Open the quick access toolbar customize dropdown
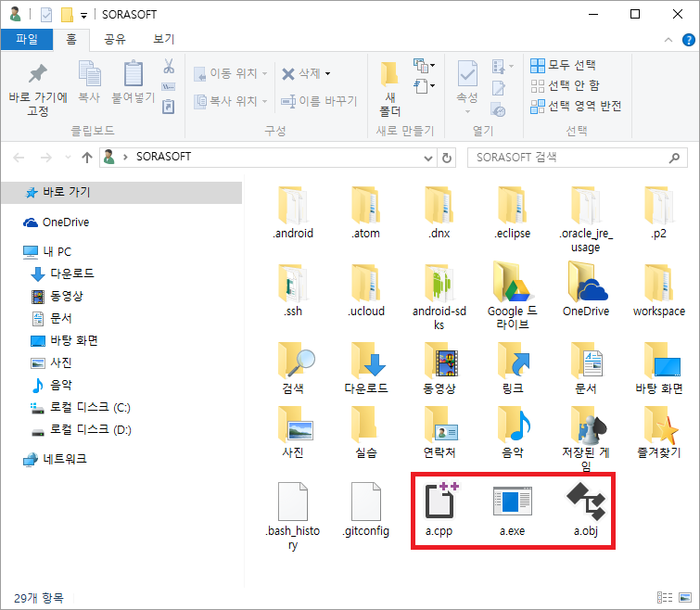The image size is (700, 610). tap(83, 16)
